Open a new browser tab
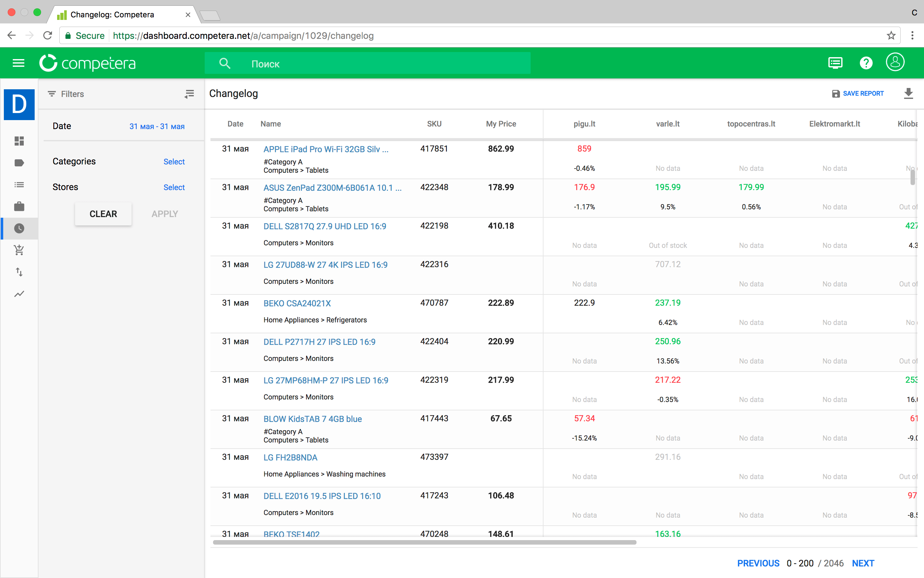Screen dimensions: 924x578 coord(210,15)
